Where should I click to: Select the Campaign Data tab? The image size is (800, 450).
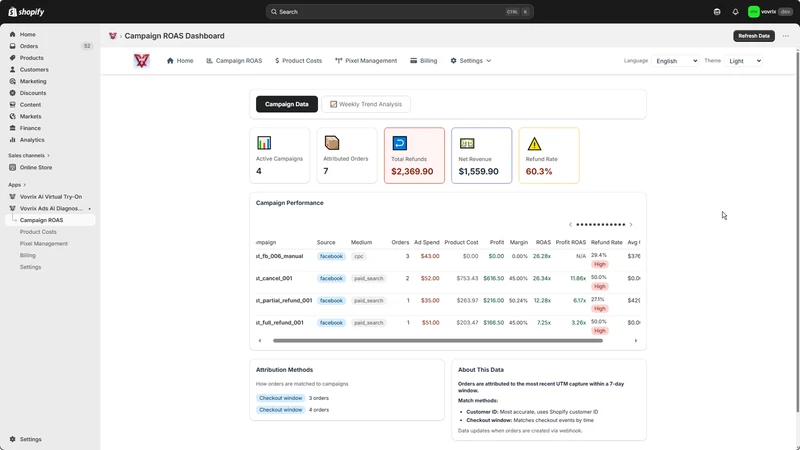coord(287,104)
